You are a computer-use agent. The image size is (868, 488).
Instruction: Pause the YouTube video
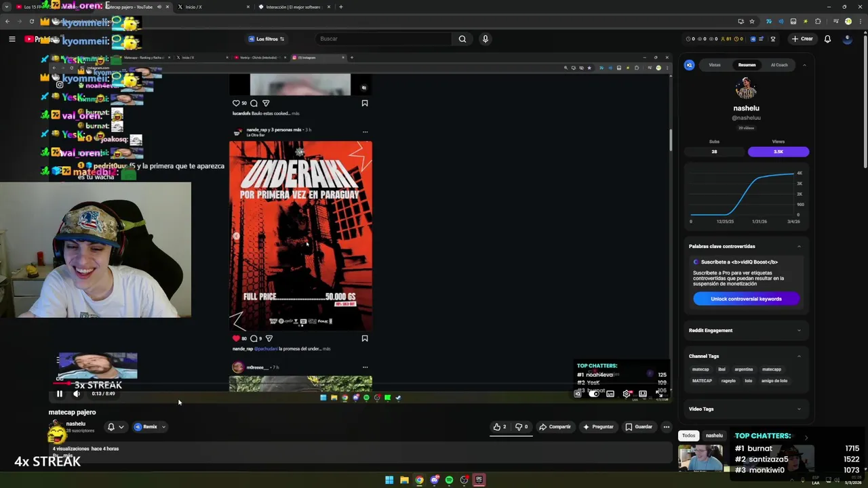[59, 393]
